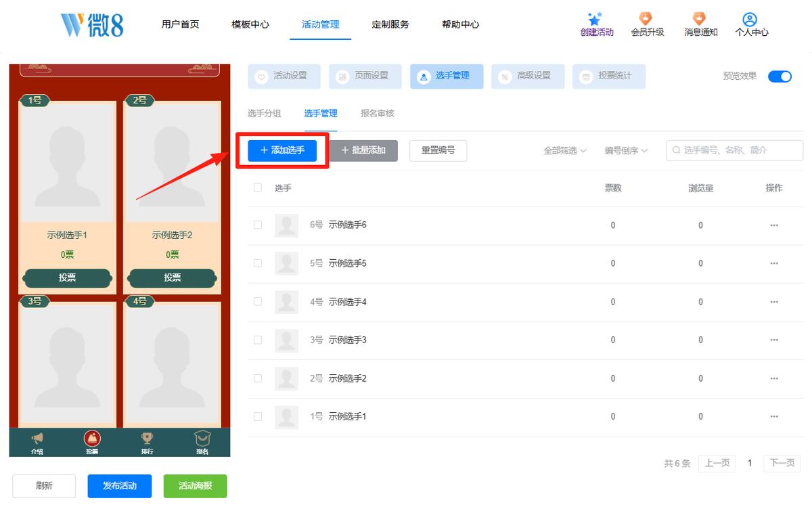Switch to the 报名审核 tab
The image size is (812, 513).
pyautogui.click(x=378, y=114)
